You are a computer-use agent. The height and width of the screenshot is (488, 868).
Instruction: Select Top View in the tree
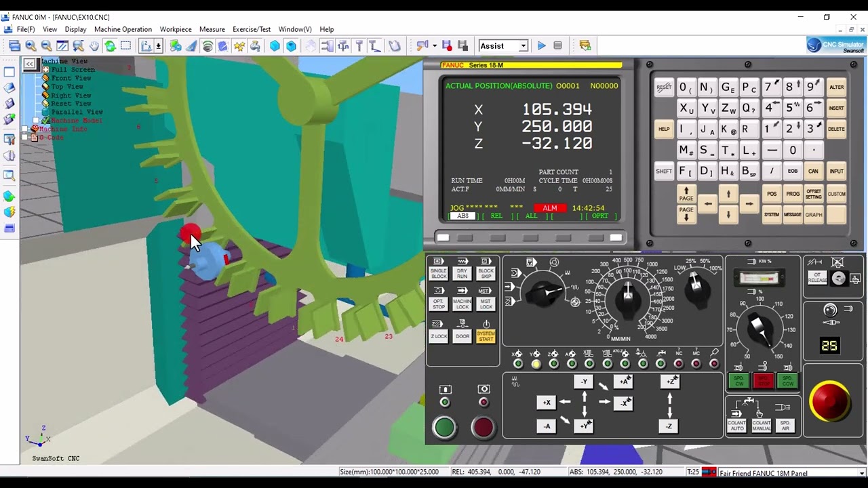coord(67,87)
